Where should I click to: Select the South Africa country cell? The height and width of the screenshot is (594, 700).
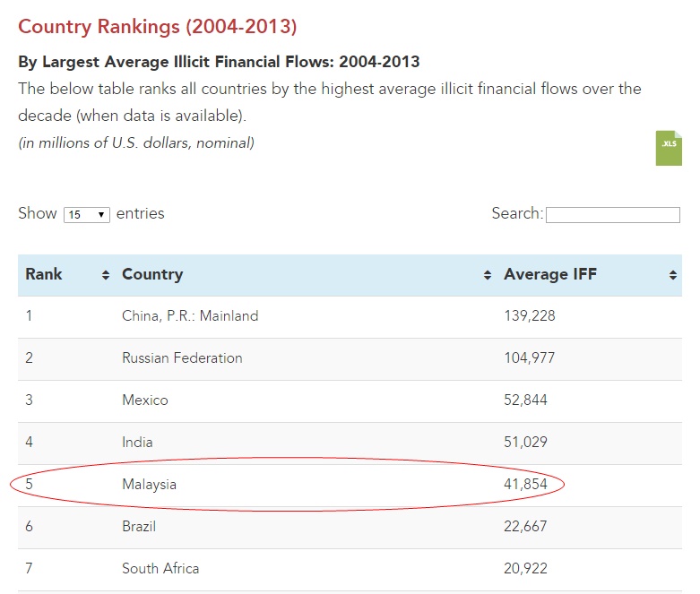point(160,569)
